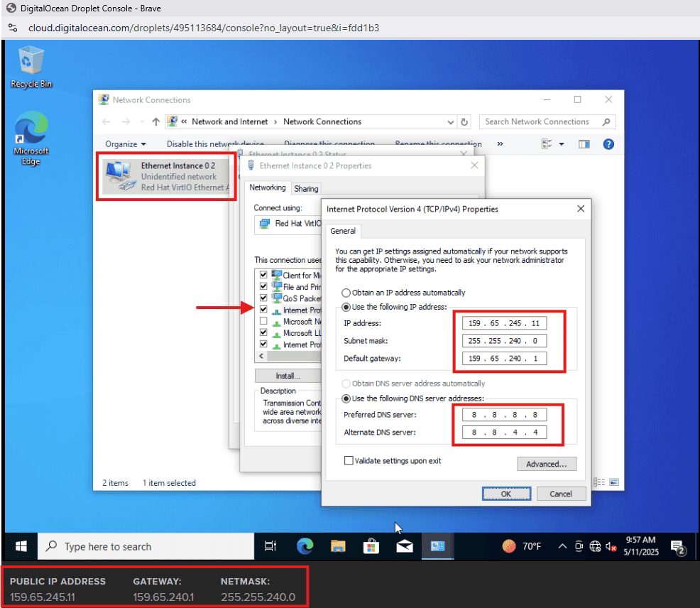Open the Microsoft Edge desktop shortcut
700x608 pixels.
(31, 138)
